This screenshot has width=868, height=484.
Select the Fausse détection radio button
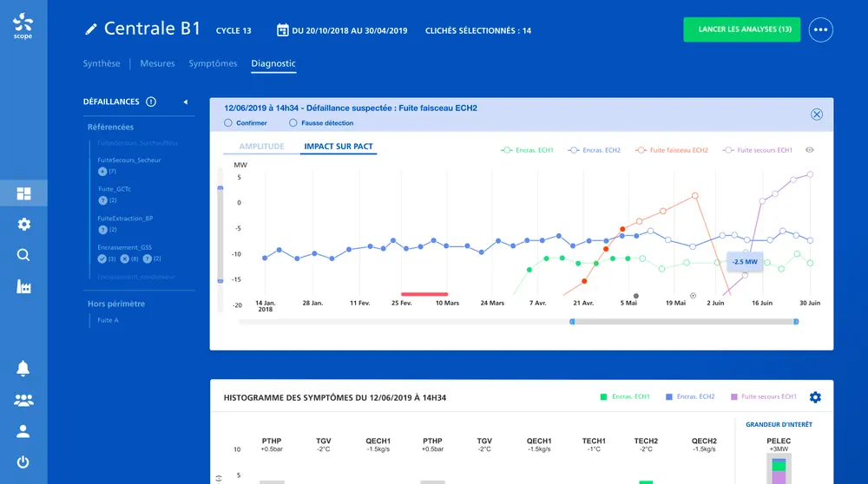pyautogui.click(x=293, y=123)
